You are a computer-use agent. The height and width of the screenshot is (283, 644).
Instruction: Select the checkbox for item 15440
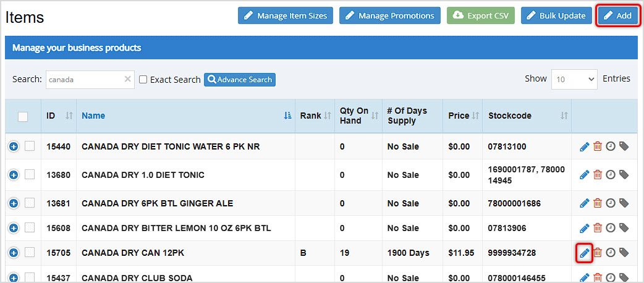click(30, 146)
